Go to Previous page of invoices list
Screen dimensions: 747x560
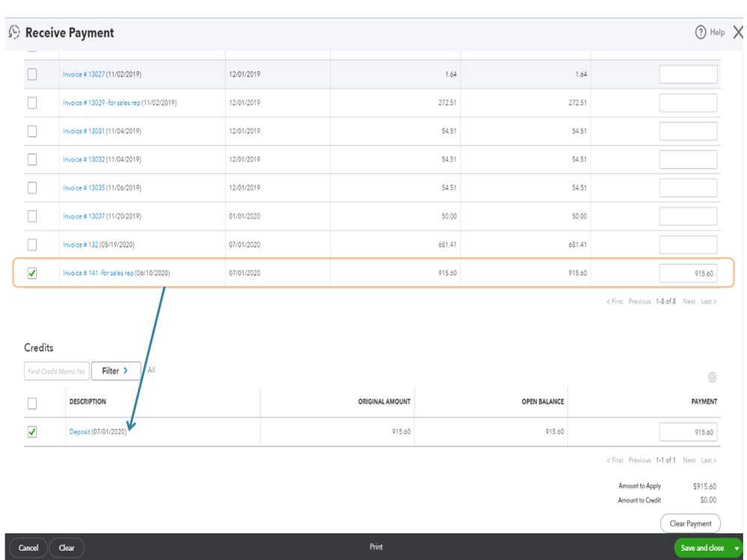[639, 301]
